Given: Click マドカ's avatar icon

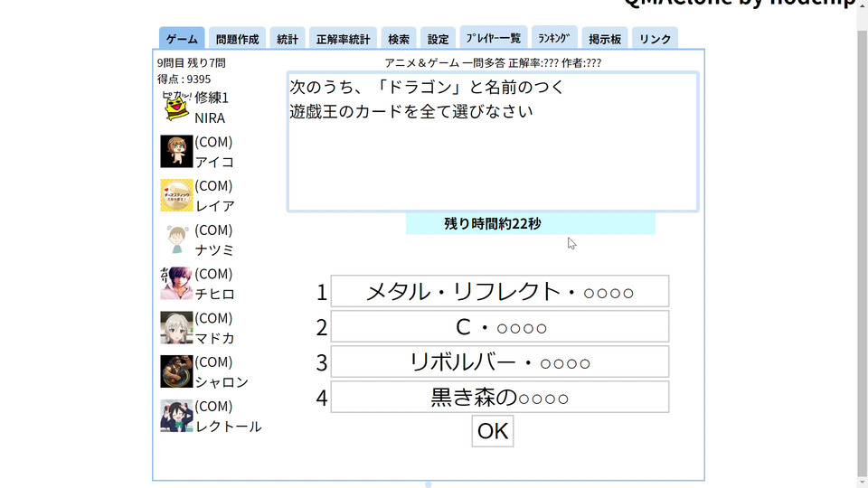Looking at the screenshot, I should click(x=176, y=327).
